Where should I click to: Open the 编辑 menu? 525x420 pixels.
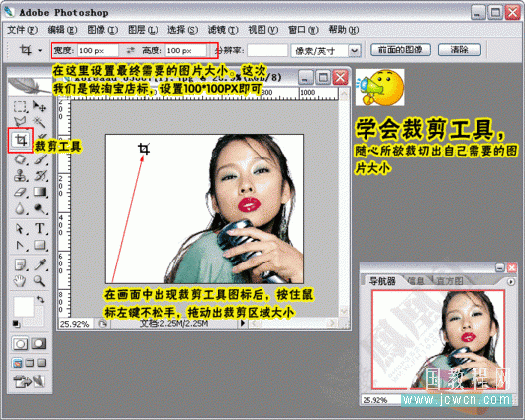tap(62, 30)
